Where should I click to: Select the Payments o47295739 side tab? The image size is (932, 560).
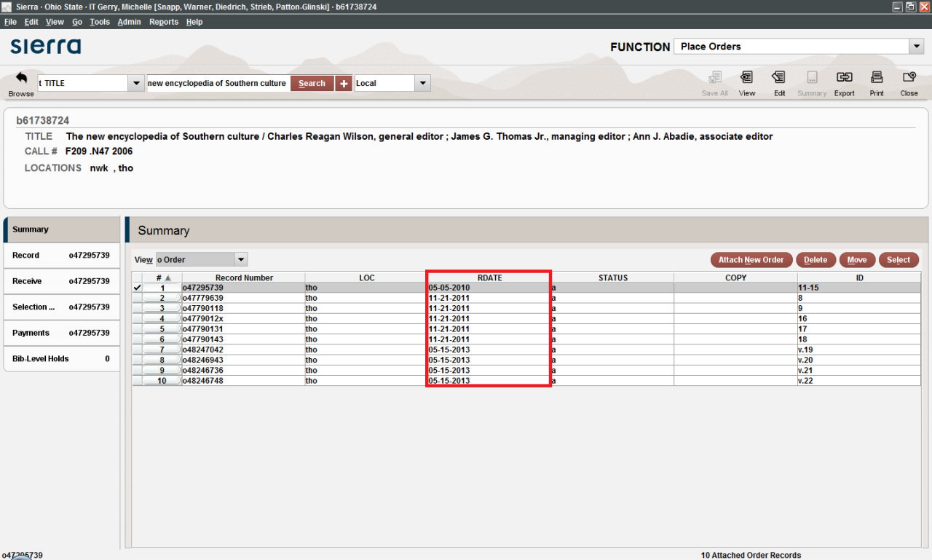(62, 333)
